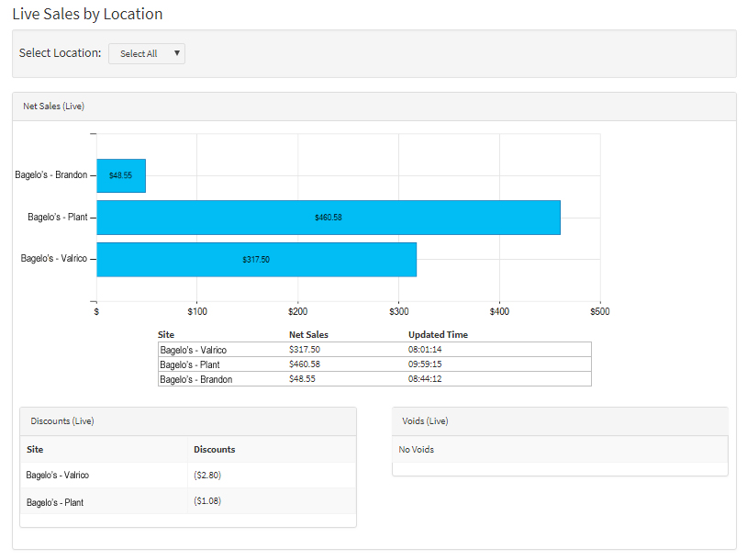The image size is (747, 560).
Task: Click the Select Location label
Action: [60, 53]
